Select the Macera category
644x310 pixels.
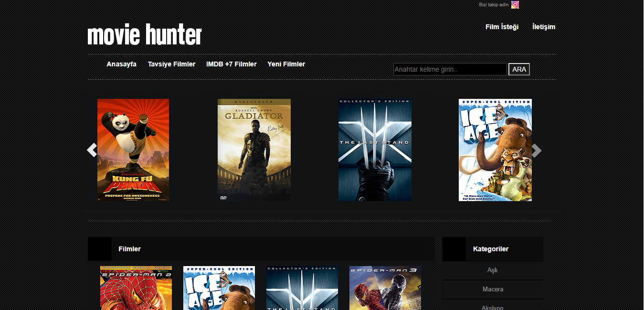[x=493, y=289]
